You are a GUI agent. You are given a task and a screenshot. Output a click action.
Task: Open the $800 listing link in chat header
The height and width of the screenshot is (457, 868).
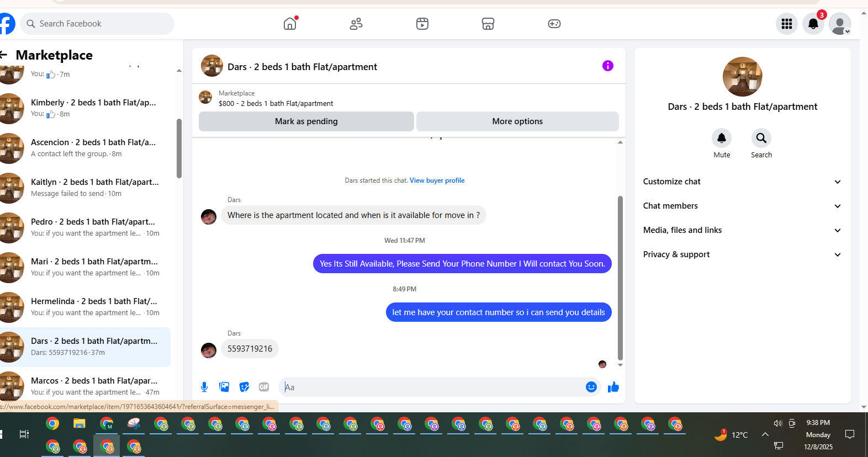(x=276, y=103)
